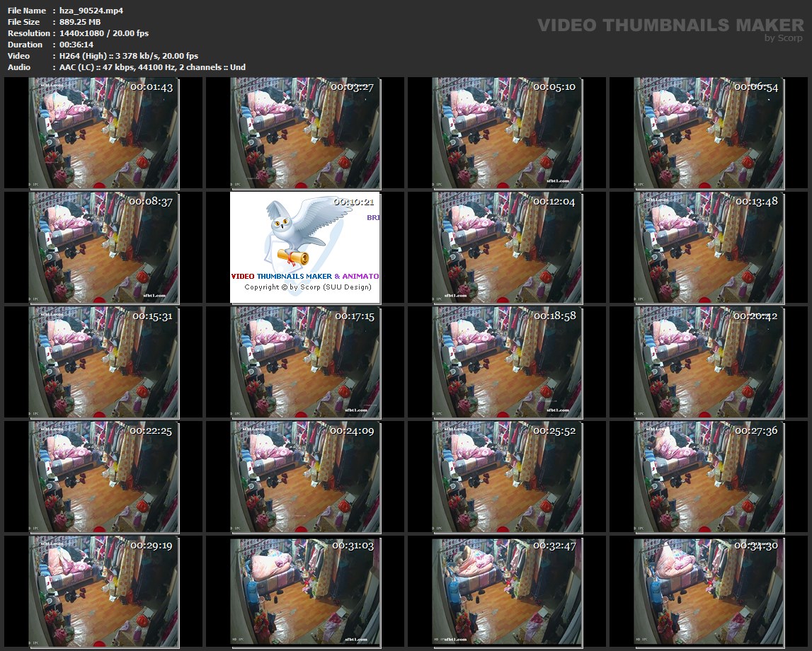812x651 pixels.
Task: Select the AAC (LC) audio info line
Action: coord(152,67)
